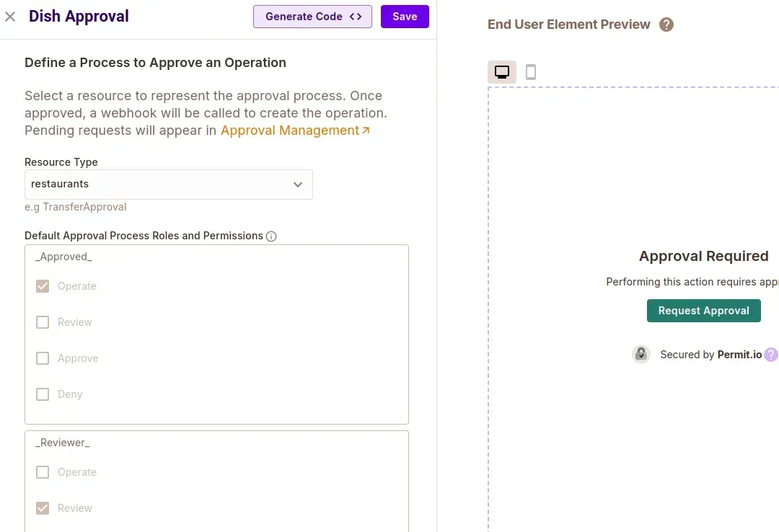Check the Approve checkbox under _Approved_
This screenshot has width=779, height=532.
click(x=43, y=358)
